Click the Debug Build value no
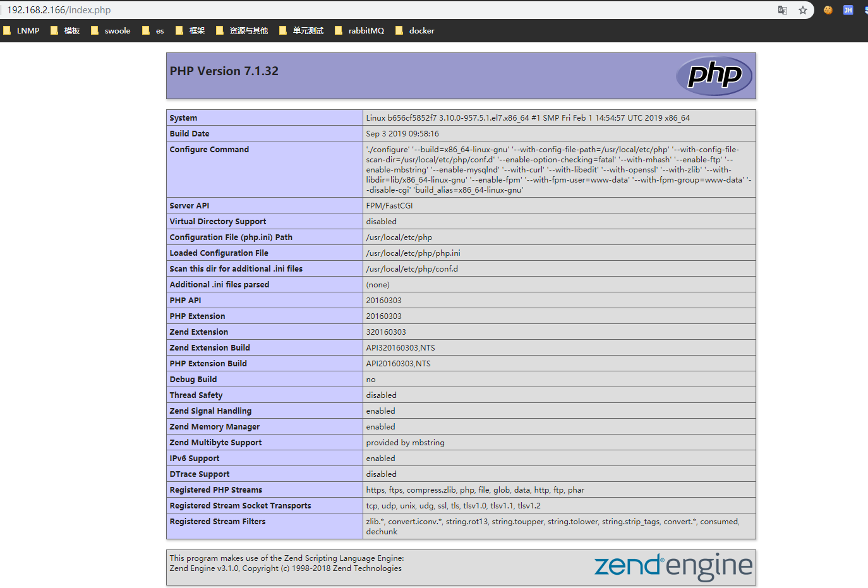 click(x=371, y=380)
